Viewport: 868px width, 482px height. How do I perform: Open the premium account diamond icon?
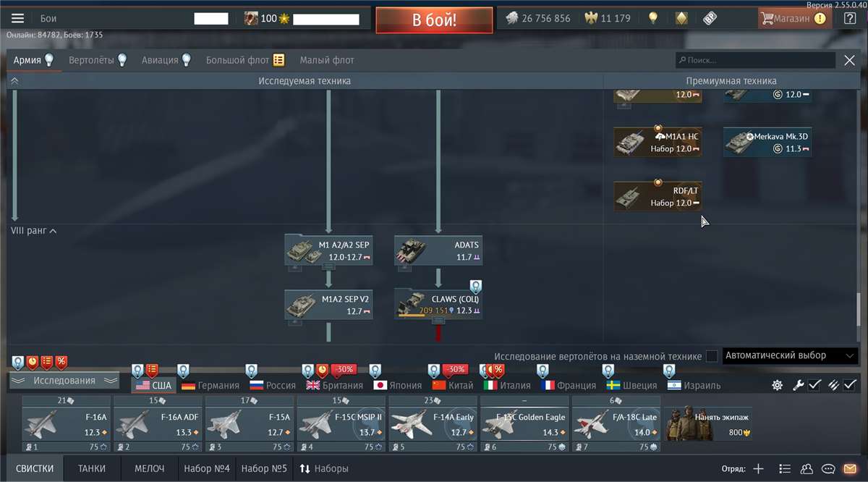(681, 19)
